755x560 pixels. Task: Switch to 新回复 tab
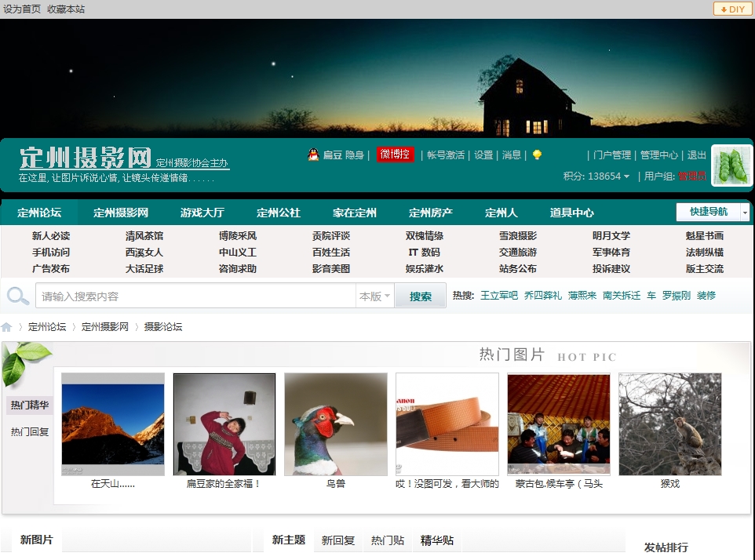tap(338, 540)
